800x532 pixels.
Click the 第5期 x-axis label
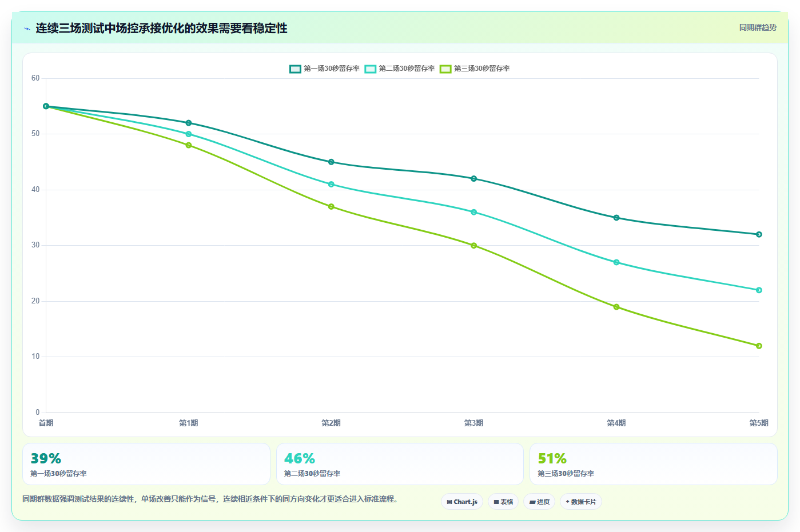pos(759,423)
